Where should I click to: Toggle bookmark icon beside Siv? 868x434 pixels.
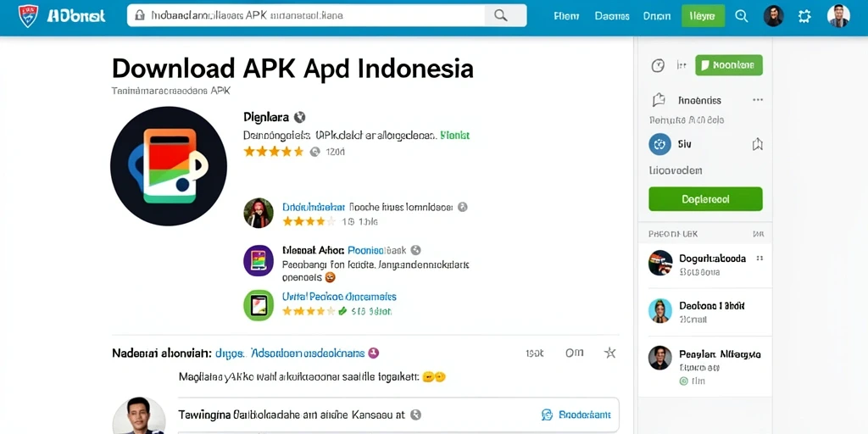[x=757, y=145]
